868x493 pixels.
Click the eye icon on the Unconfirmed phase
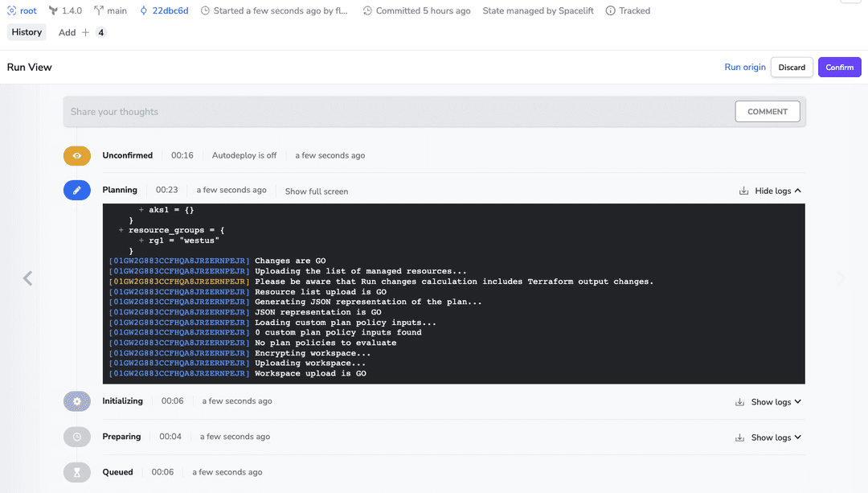pyautogui.click(x=76, y=155)
